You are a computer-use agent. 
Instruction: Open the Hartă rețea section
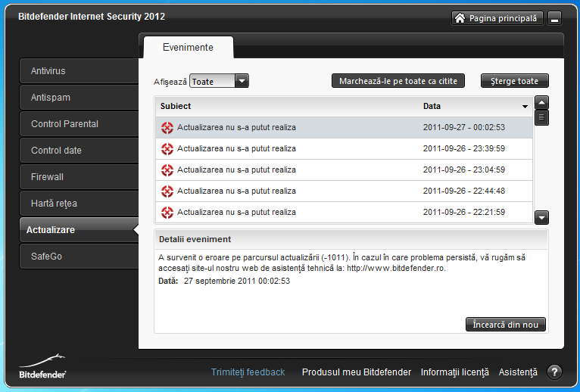click(x=80, y=203)
